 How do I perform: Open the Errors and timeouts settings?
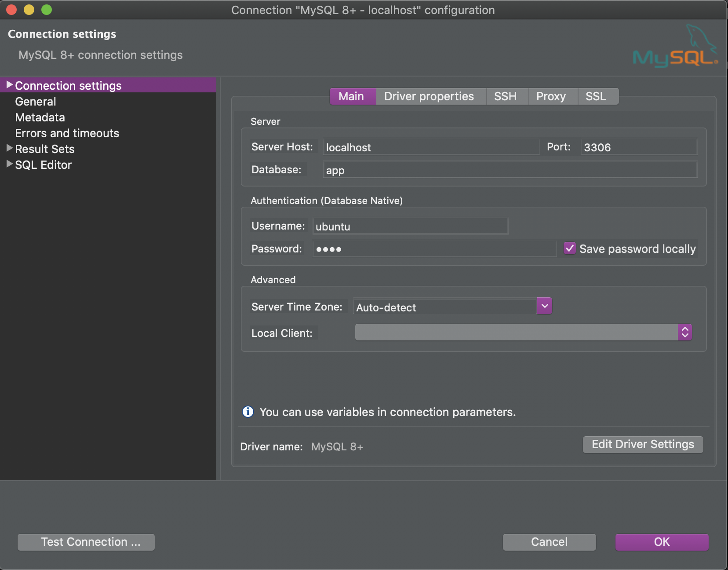coord(67,133)
